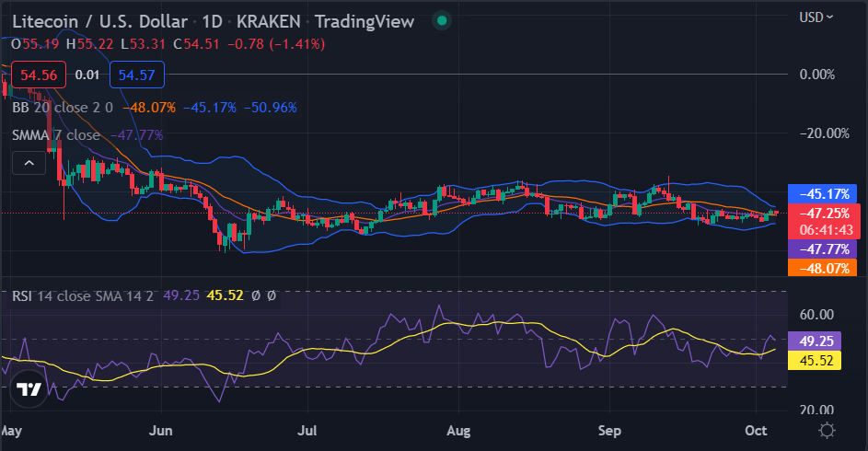Screen dimensions: 868x451
Task: Click the BB upper band value -45.17% in the legend
Action: [210, 108]
